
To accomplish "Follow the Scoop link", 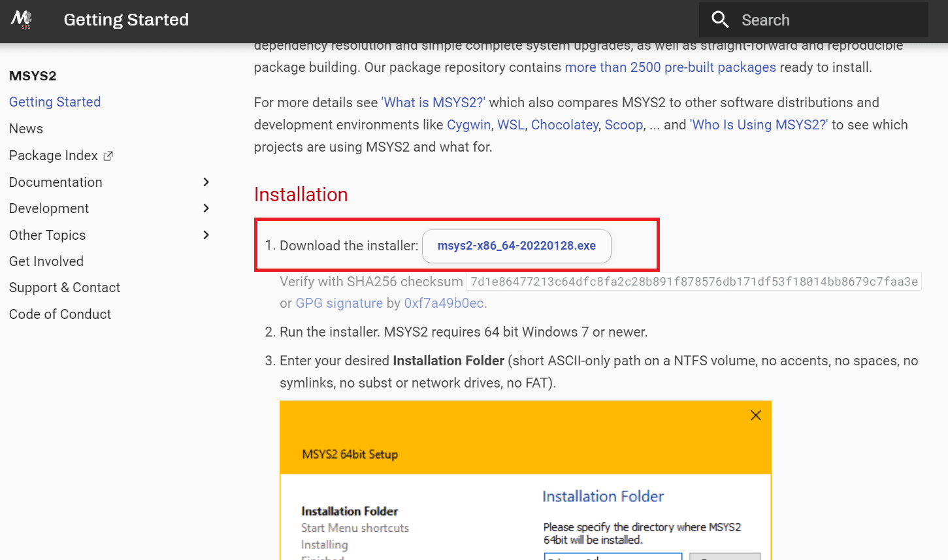I will point(624,125).
